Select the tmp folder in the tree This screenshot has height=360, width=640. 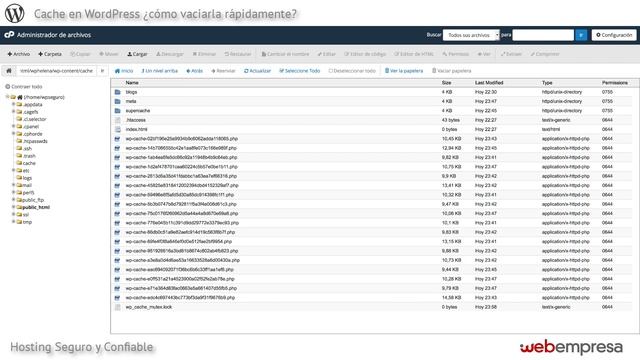pyautogui.click(x=27, y=222)
